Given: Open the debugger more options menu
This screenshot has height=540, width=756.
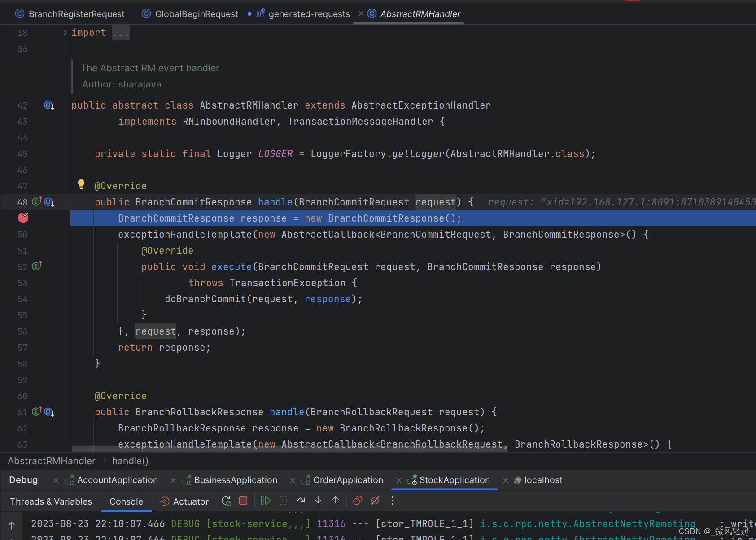Looking at the screenshot, I should [393, 501].
